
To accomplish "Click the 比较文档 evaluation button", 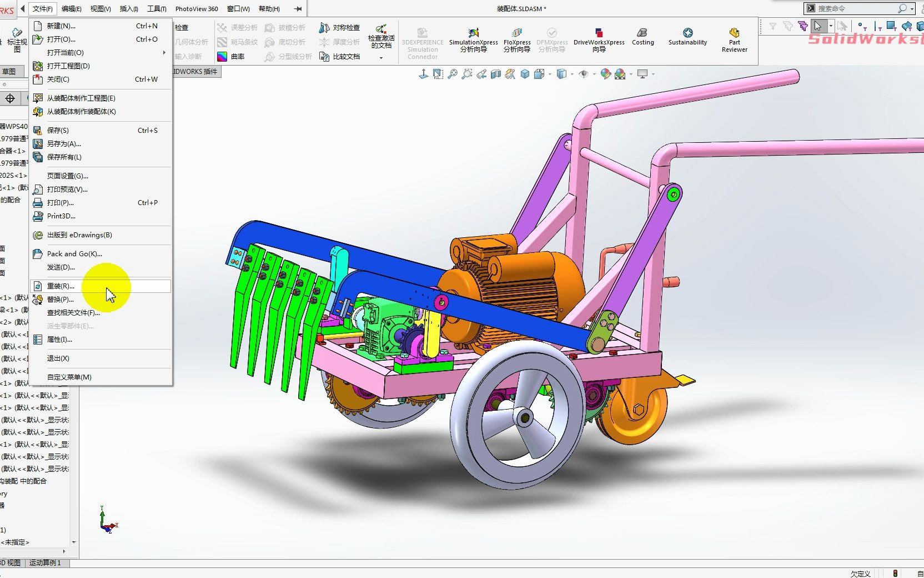I will [x=340, y=56].
